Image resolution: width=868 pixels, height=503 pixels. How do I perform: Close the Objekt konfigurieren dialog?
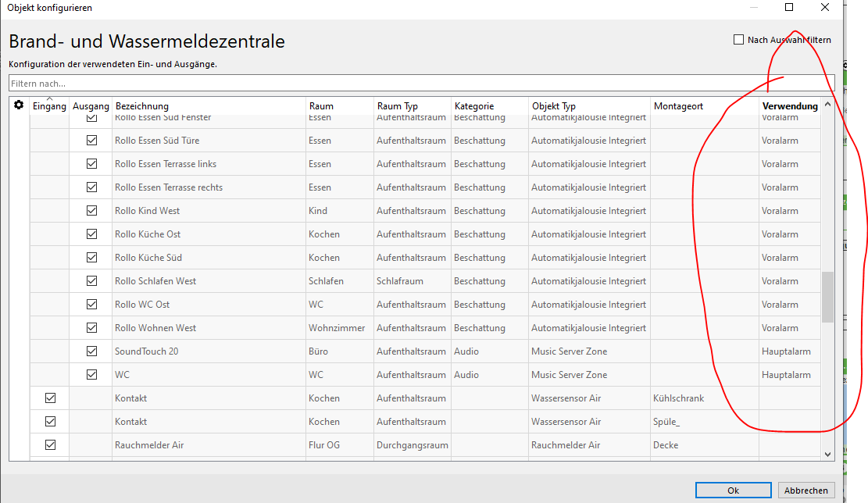click(825, 8)
